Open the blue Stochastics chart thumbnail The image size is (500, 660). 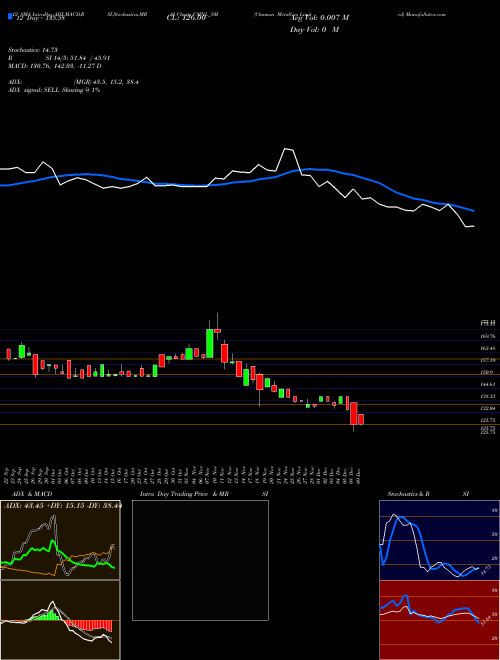pyautogui.click(x=439, y=540)
